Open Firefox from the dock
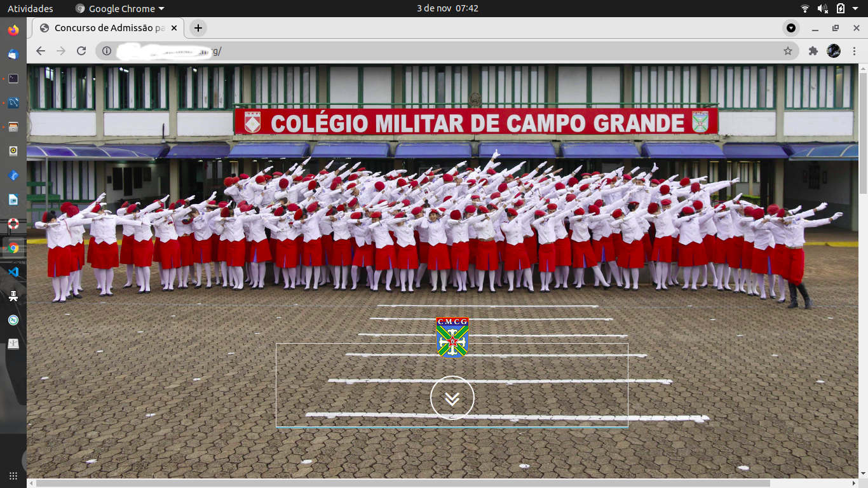Image resolution: width=868 pixels, height=488 pixels. click(x=13, y=30)
